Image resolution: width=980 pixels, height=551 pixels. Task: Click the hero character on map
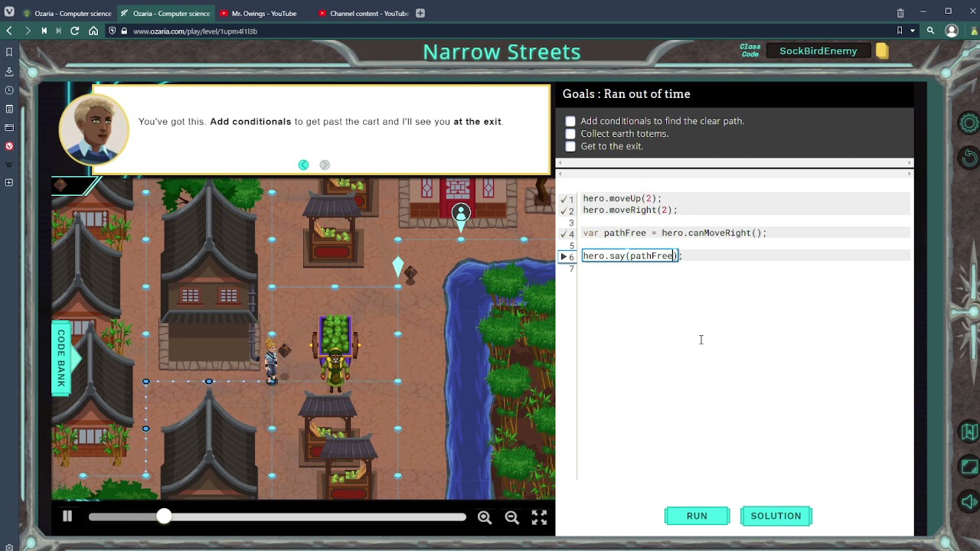click(x=271, y=361)
